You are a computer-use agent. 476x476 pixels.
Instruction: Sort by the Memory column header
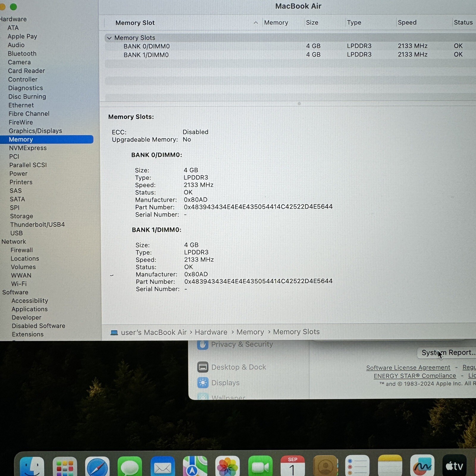(x=276, y=23)
